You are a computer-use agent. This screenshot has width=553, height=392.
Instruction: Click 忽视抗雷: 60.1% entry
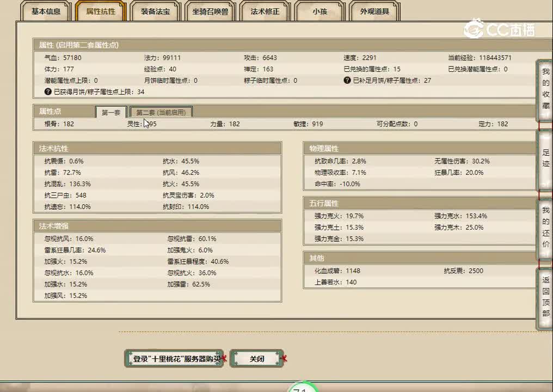tap(192, 239)
